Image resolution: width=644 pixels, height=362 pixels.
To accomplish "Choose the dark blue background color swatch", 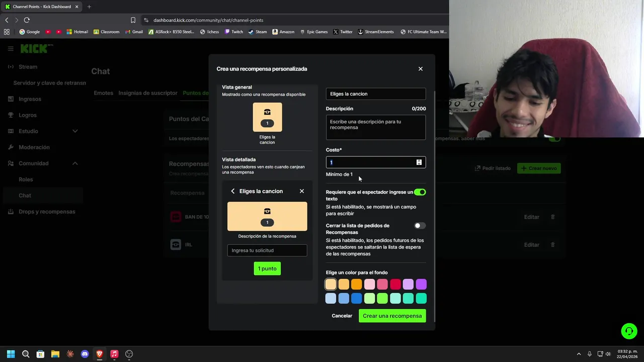I will [x=356, y=299].
